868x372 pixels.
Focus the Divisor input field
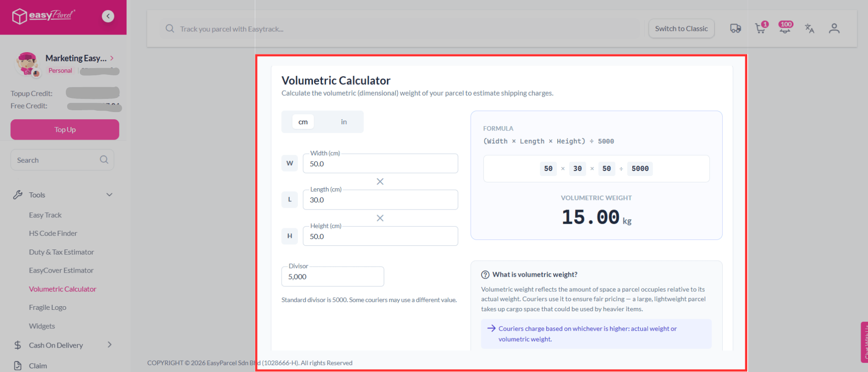click(332, 276)
